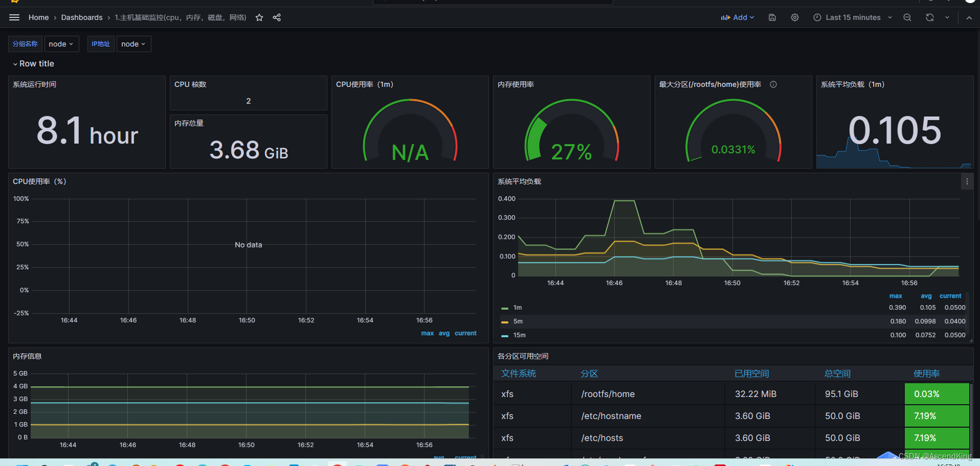
Task: Sort legend by the max column
Action: coord(896,296)
